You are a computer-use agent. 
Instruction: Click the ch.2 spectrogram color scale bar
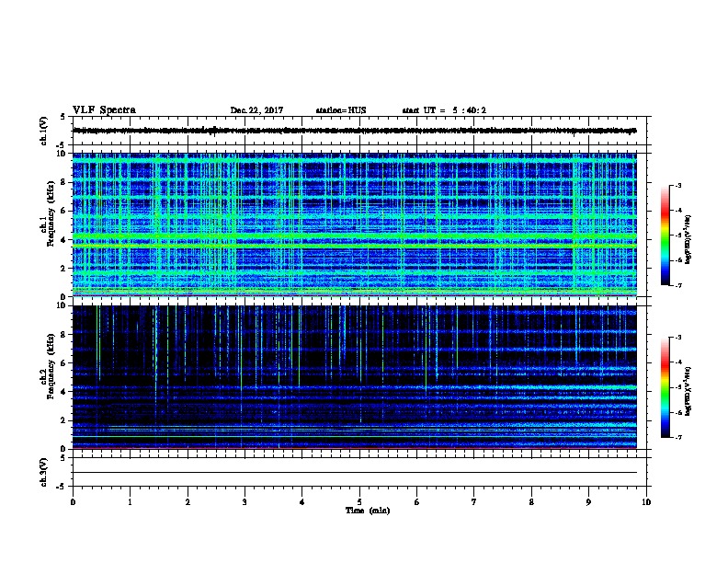(665, 387)
